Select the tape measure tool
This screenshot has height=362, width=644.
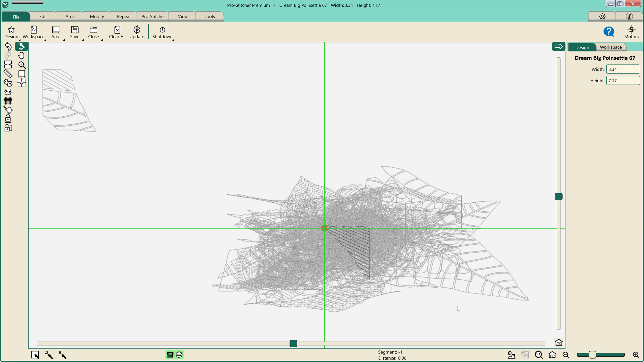8,110
